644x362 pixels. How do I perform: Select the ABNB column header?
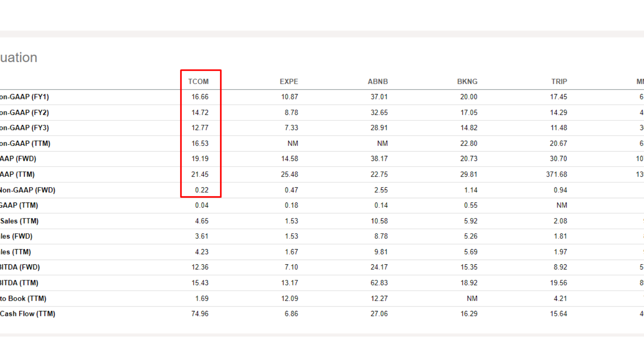tap(378, 81)
